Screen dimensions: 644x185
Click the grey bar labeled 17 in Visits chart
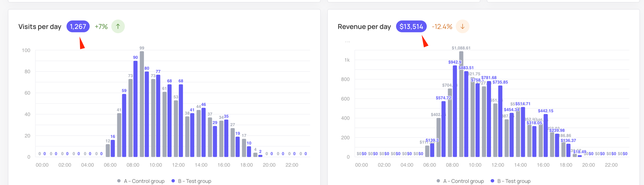point(244,148)
